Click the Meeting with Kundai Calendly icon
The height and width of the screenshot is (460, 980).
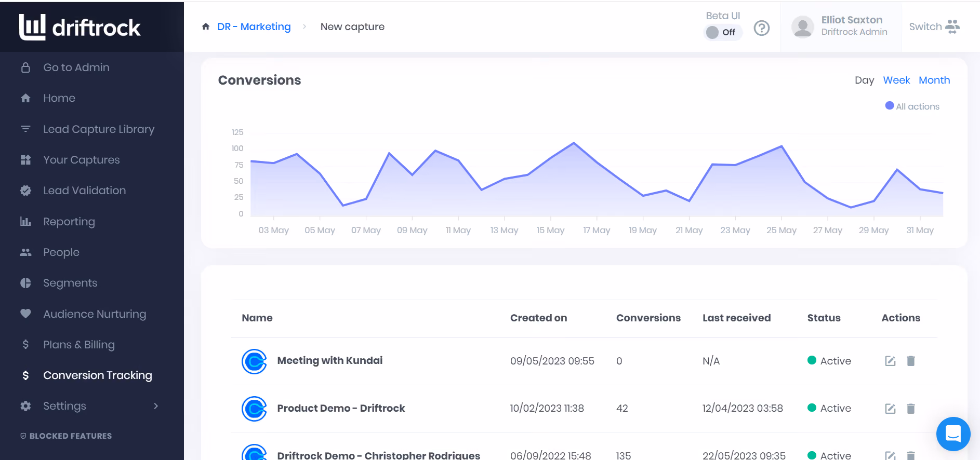(254, 361)
